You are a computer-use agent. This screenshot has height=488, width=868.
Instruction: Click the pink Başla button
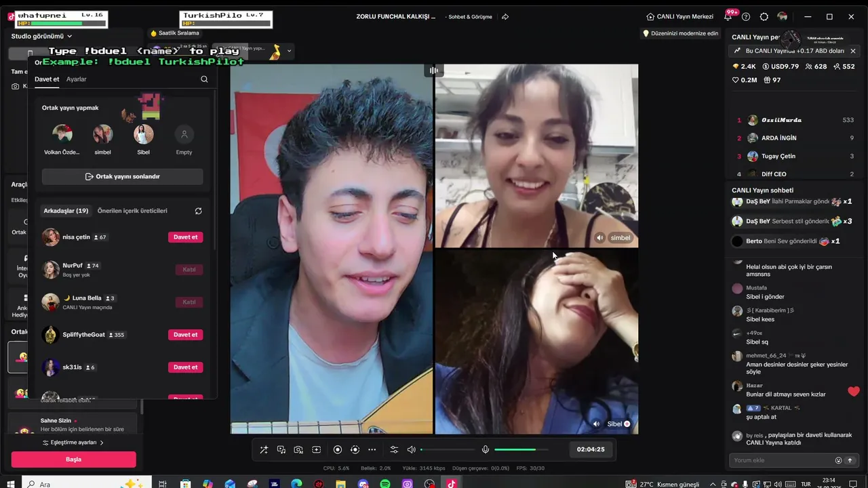click(x=73, y=460)
